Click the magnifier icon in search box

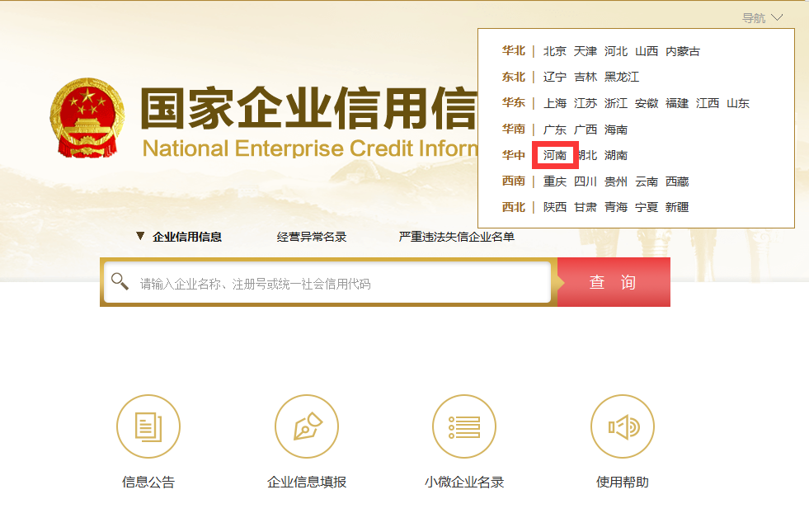click(x=120, y=281)
